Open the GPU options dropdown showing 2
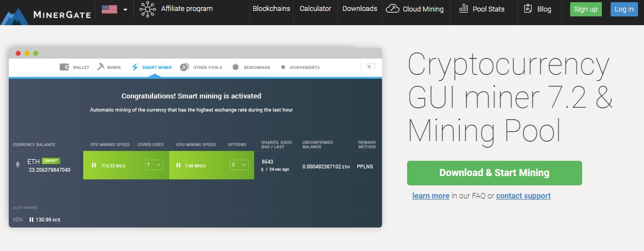This screenshot has width=644, height=251. 239,165
